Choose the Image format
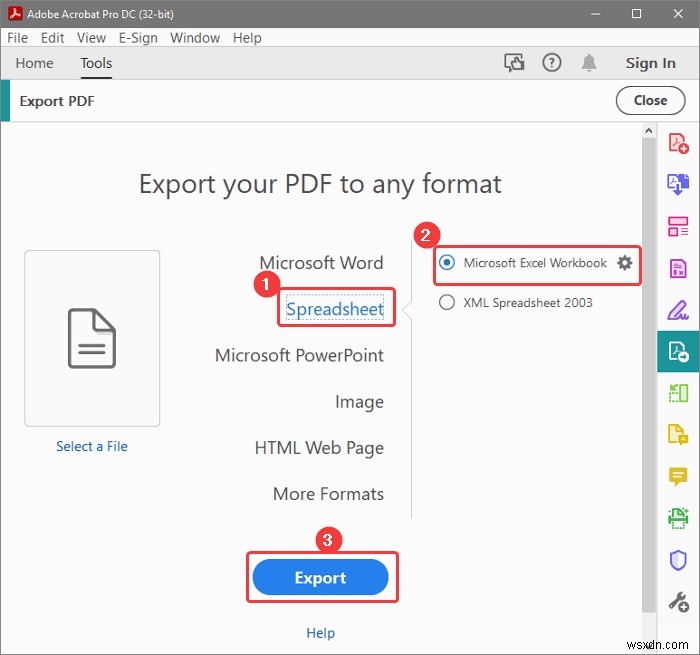 [x=359, y=402]
